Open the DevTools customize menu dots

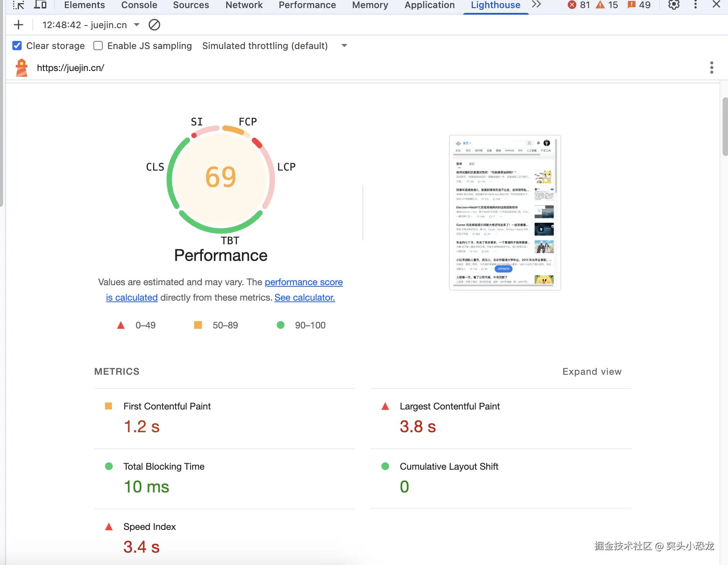[696, 5]
